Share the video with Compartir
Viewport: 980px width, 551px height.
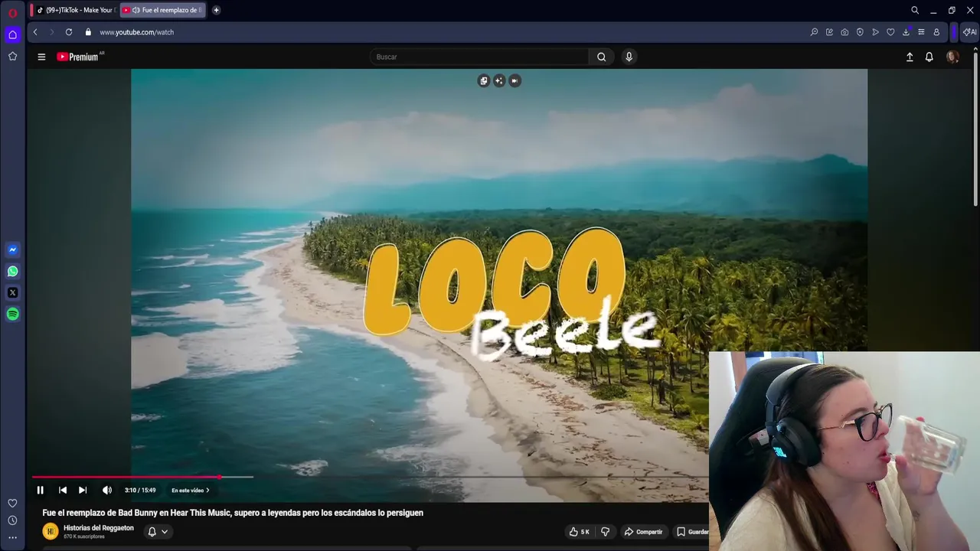pyautogui.click(x=643, y=532)
